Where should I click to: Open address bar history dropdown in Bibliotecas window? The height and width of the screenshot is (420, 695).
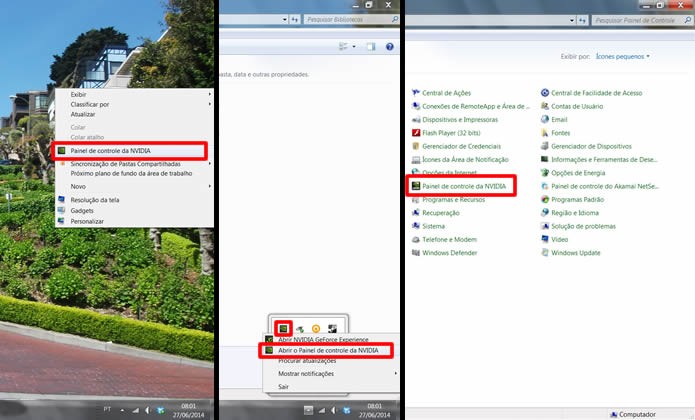pos(285,19)
